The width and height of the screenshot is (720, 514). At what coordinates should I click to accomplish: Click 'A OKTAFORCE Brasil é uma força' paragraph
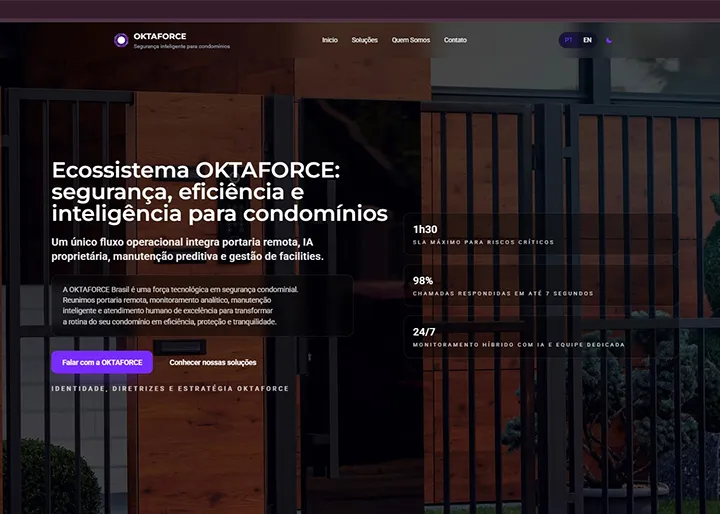[x=180, y=305]
